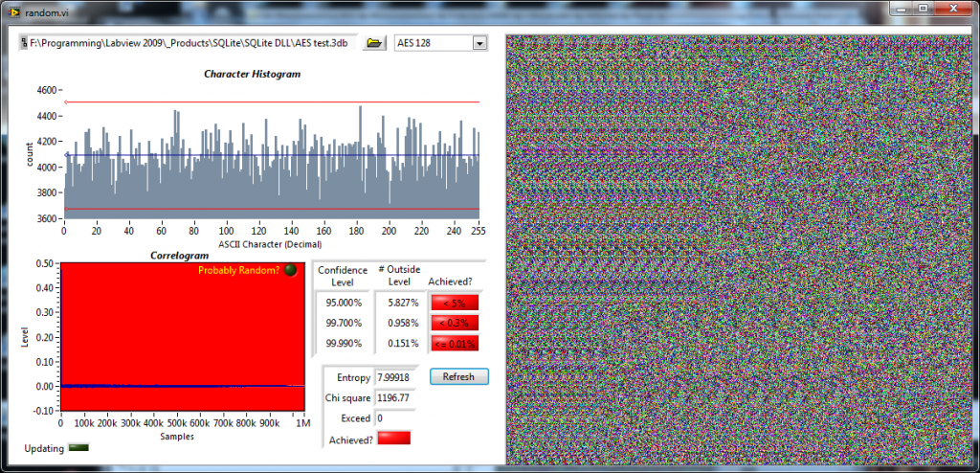The image size is (980, 473).
Task: Click the red upper limit arrow on histogram
Action: pyautogui.click(x=66, y=101)
